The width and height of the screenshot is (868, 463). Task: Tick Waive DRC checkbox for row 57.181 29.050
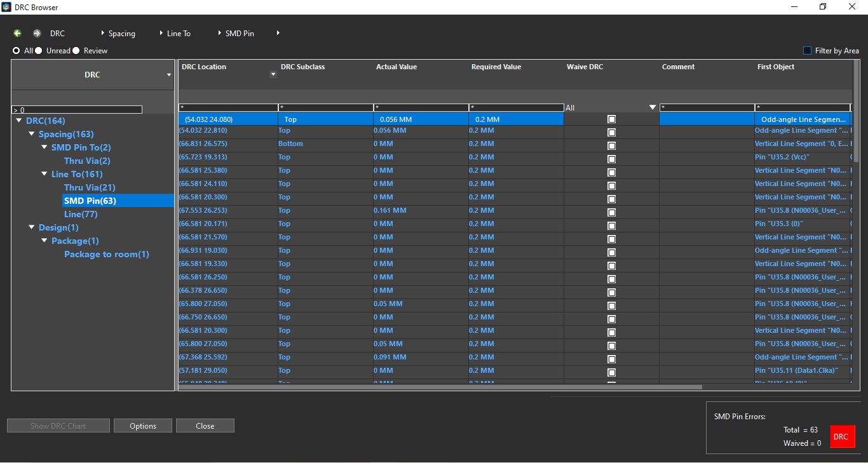pyautogui.click(x=611, y=372)
